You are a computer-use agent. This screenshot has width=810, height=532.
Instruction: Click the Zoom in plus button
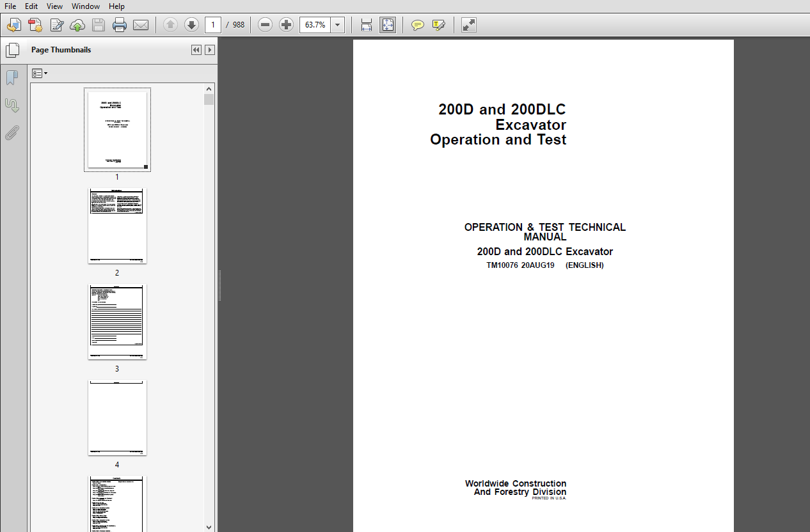pos(287,25)
